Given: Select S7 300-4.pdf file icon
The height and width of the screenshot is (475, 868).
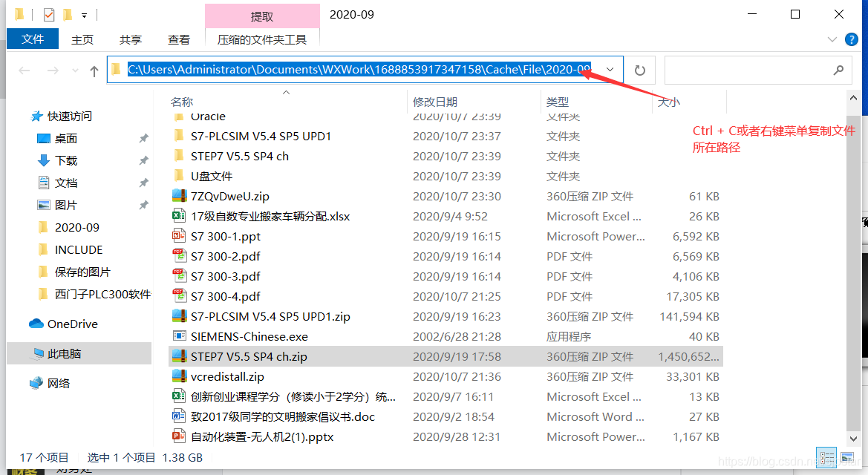Looking at the screenshot, I should click(x=179, y=296).
